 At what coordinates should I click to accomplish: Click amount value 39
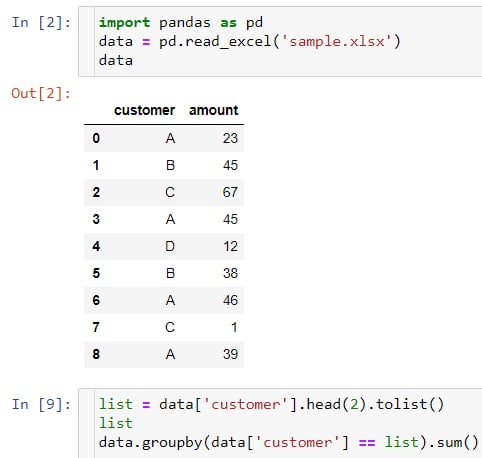click(230, 354)
